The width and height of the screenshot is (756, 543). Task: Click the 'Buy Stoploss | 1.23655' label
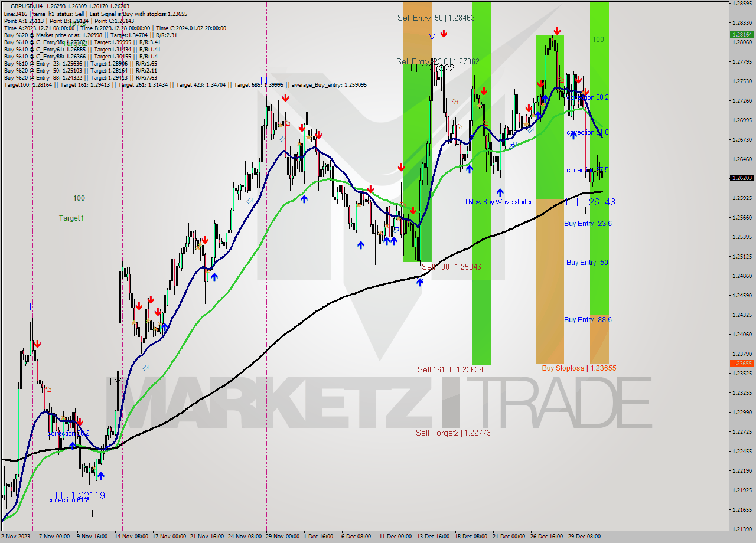coord(579,368)
